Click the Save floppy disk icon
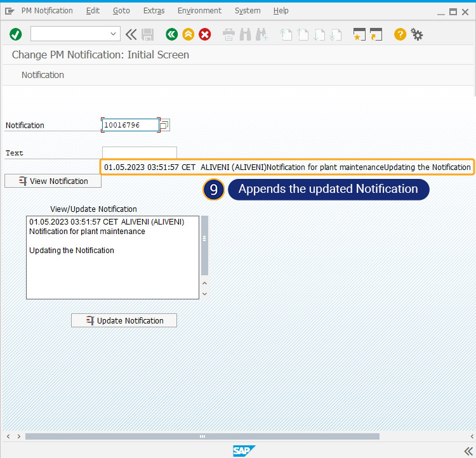 click(147, 34)
